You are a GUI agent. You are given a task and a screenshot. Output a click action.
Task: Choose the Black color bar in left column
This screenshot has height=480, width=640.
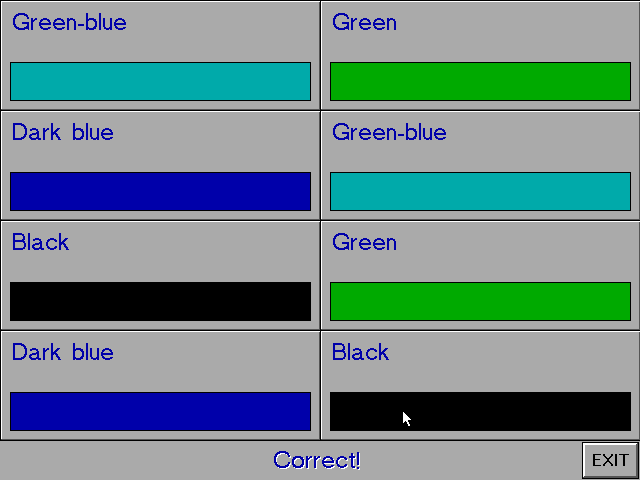[x=160, y=301]
